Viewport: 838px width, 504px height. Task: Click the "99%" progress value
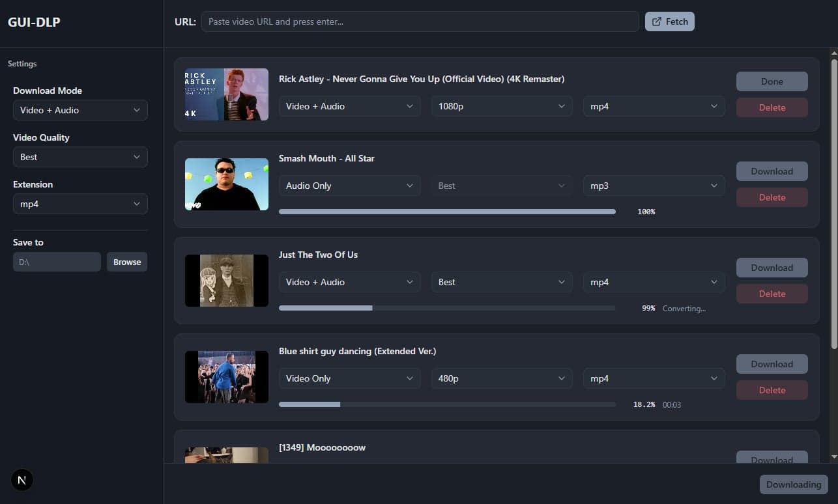(648, 309)
